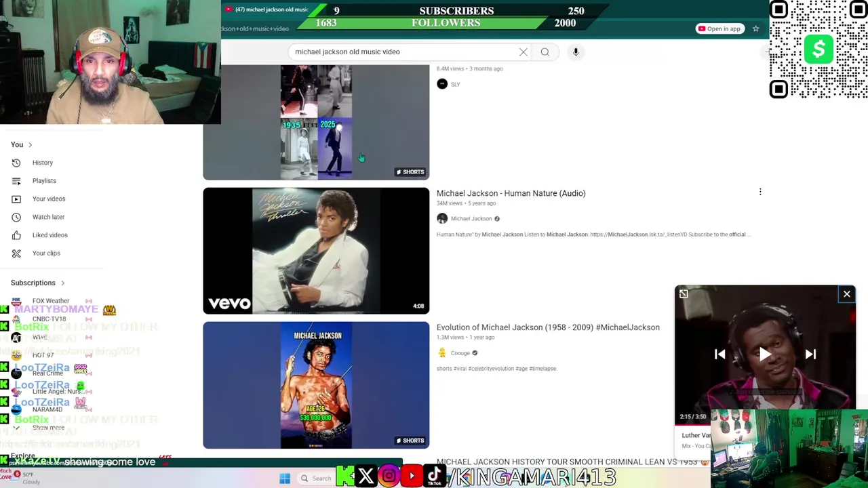Open HOT 97 subscription channel

coord(42,355)
